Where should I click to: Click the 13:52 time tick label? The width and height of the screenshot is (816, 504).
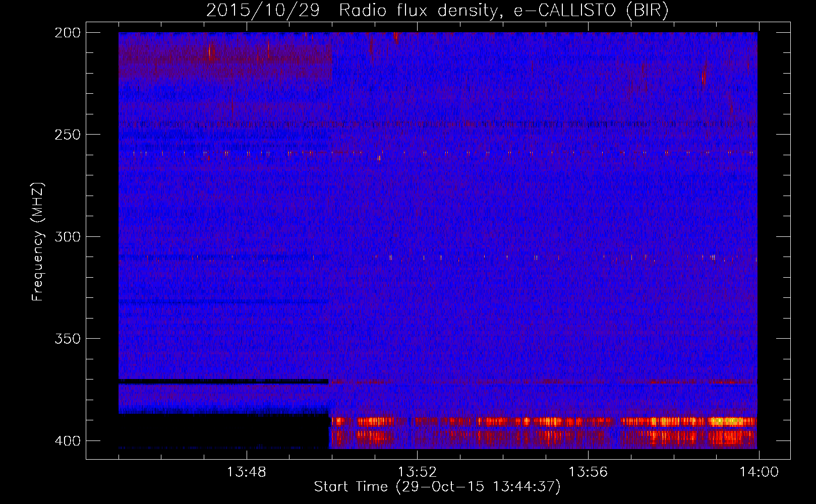(x=417, y=472)
